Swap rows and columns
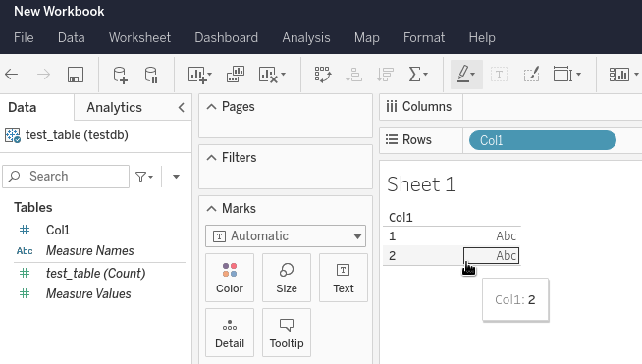Screen dimensions: 642x364 [323, 75]
